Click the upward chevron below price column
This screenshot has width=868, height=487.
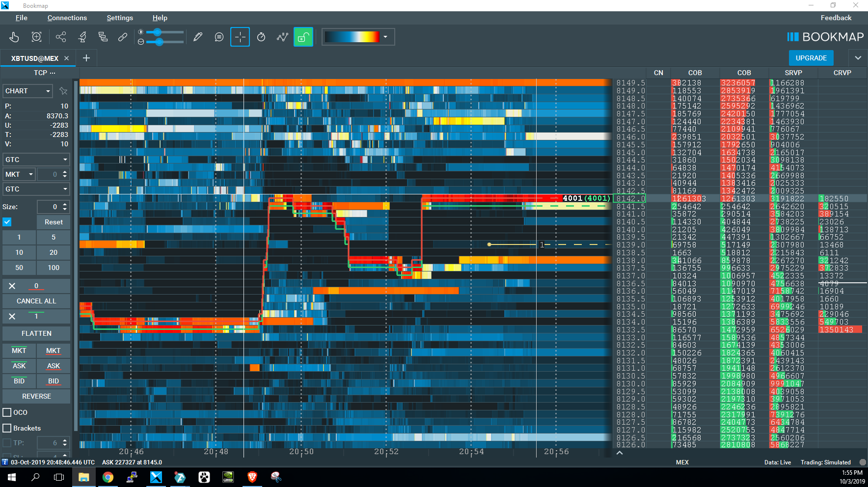(620, 453)
